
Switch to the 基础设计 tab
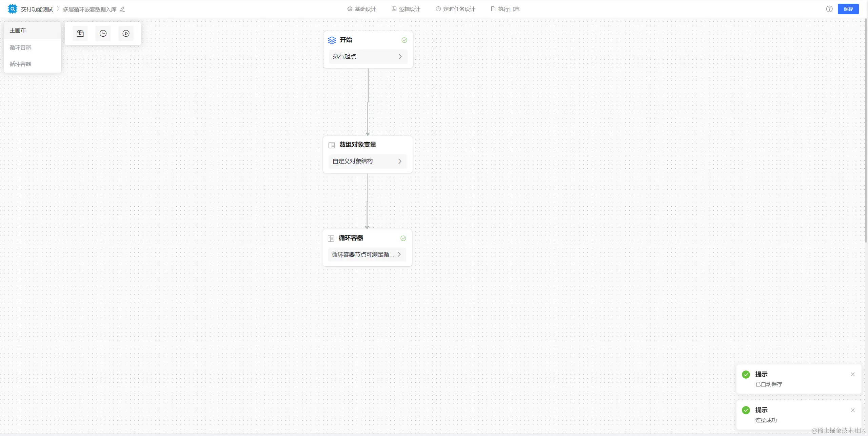[x=361, y=9]
